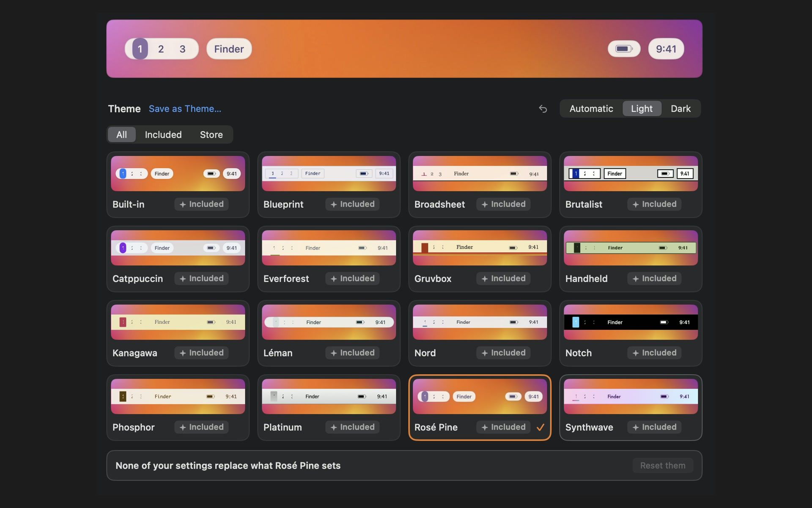Click the Finder pill in the large preview bar
This screenshot has height=508, width=812.
tap(229, 49)
